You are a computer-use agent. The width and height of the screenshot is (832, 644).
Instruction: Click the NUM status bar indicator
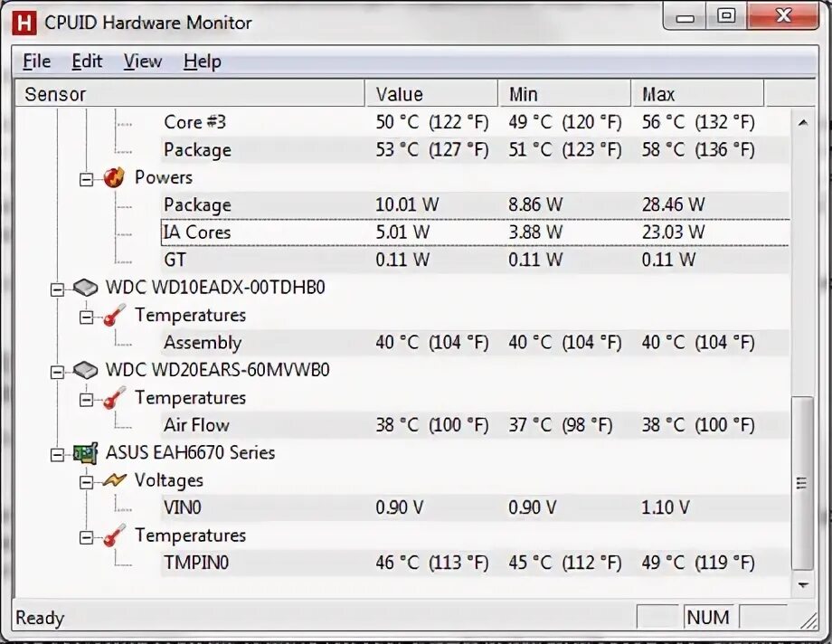(x=708, y=618)
